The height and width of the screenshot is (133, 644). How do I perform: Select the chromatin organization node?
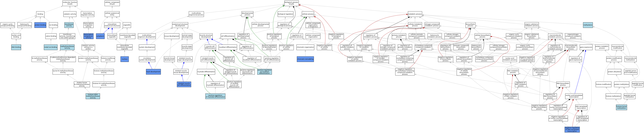[305, 47]
